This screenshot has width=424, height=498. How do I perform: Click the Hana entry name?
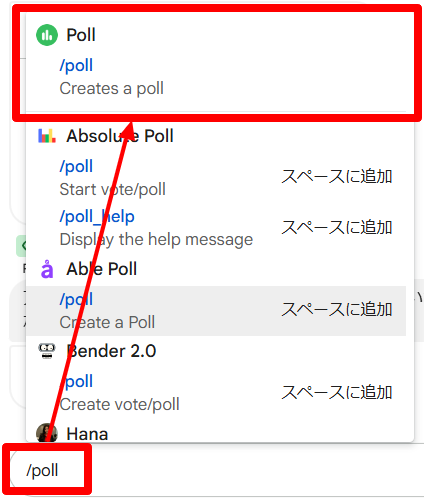tap(87, 434)
